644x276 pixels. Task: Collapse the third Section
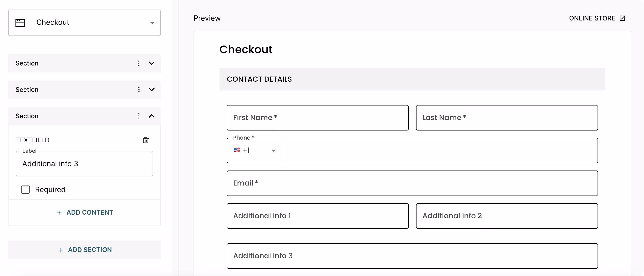151,116
